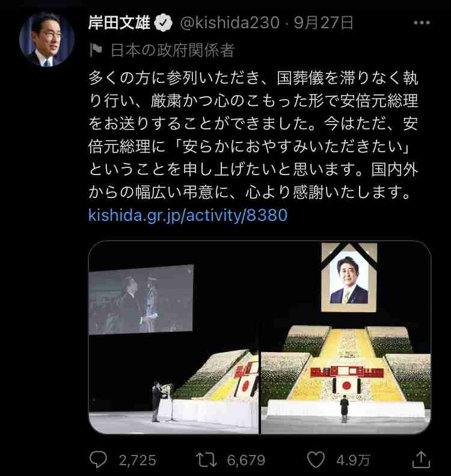Tap the share upload icon
451x476 pixels.
(422, 459)
